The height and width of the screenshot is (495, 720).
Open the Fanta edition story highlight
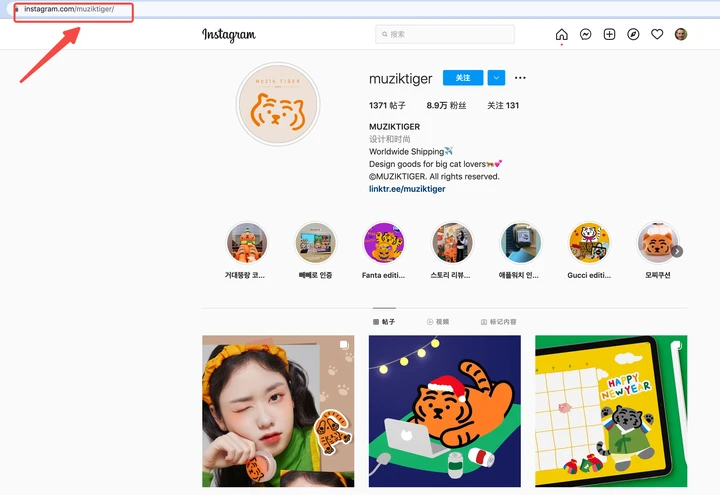[x=383, y=243]
